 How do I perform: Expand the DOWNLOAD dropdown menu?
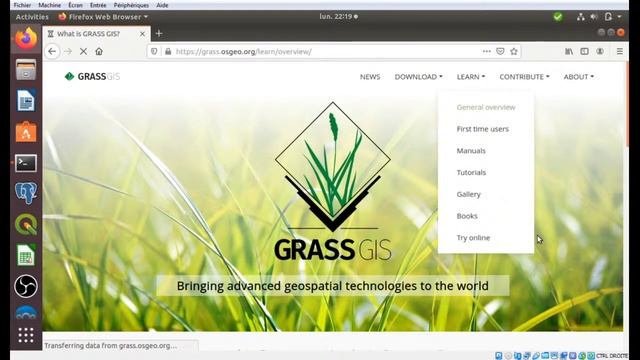click(418, 77)
